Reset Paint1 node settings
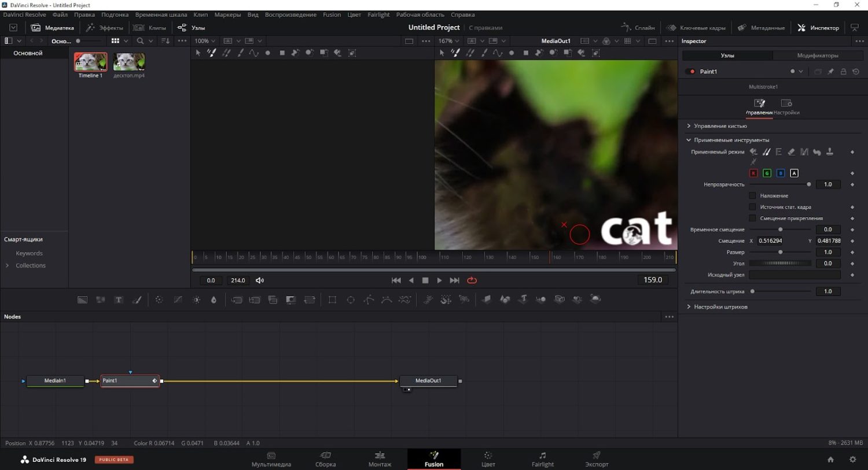868x470 pixels. point(855,72)
